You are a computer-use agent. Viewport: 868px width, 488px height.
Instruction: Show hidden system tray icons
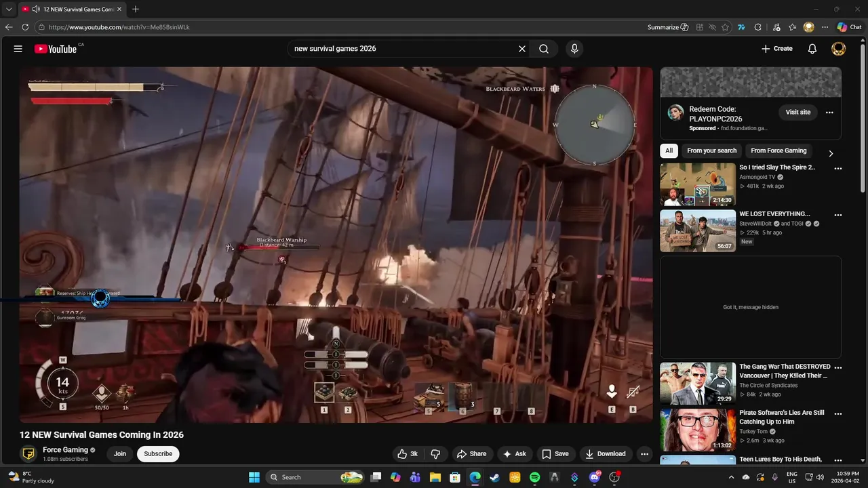coord(731,477)
